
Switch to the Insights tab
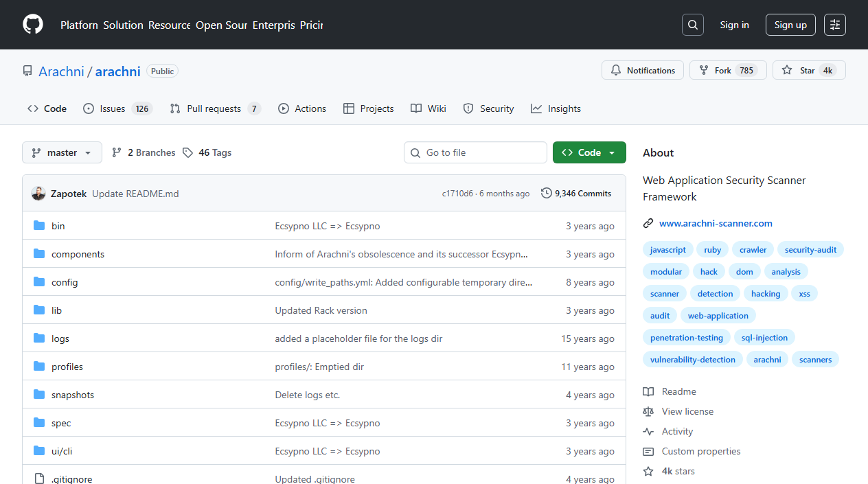tap(556, 108)
